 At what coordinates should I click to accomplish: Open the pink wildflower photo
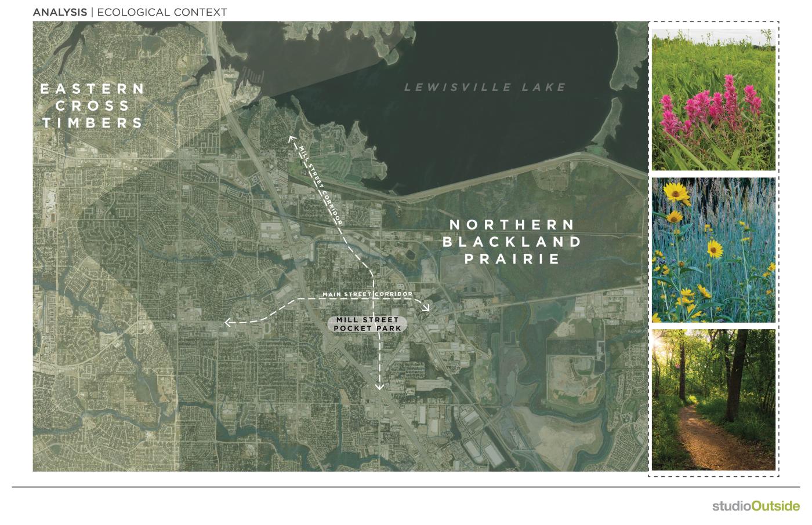click(x=713, y=100)
